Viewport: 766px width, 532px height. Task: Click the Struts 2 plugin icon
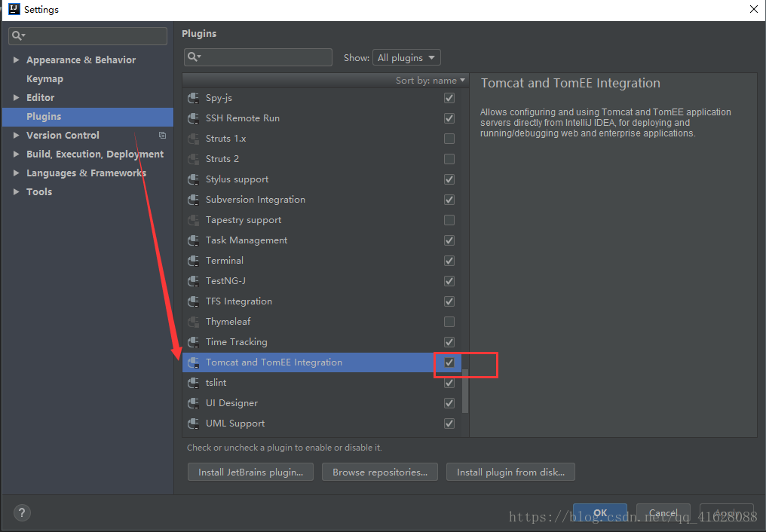coord(194,159)
